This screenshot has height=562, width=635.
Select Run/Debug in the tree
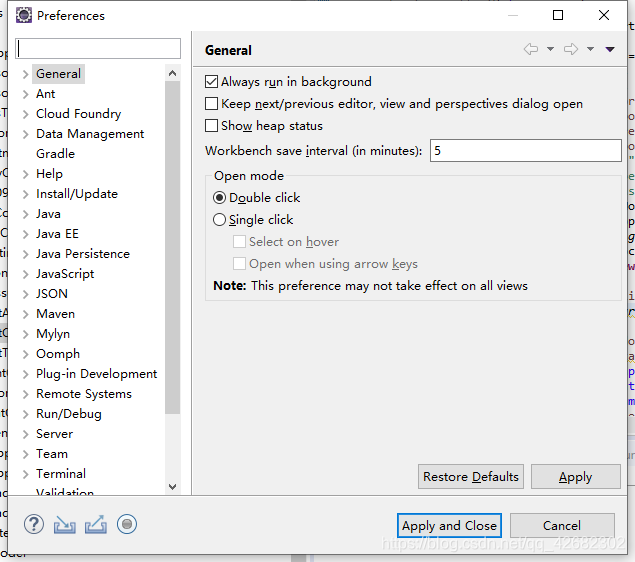(69, 414)
